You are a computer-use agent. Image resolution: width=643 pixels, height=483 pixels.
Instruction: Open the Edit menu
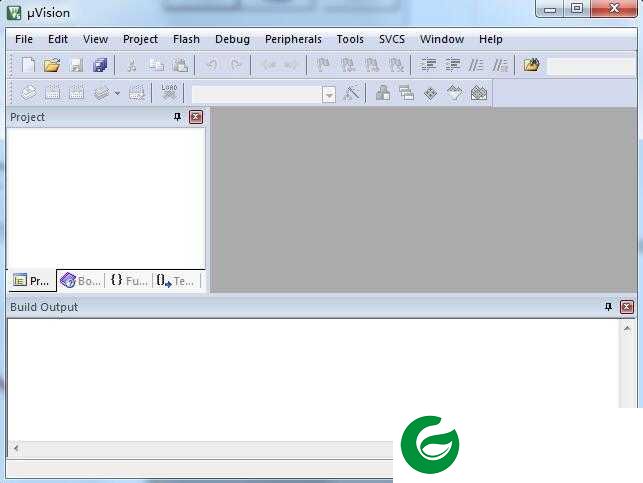pos(58,39)
